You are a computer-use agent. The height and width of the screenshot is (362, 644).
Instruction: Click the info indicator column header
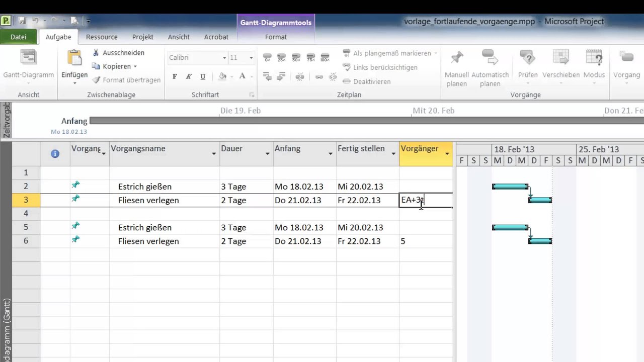(55, 153)
